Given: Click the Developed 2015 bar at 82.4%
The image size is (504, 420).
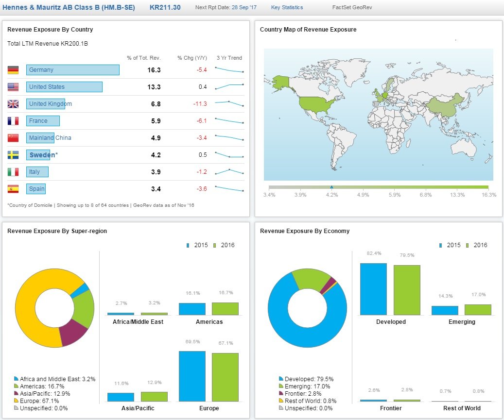Looking at the screenshot, I should (x=373, y=289).
